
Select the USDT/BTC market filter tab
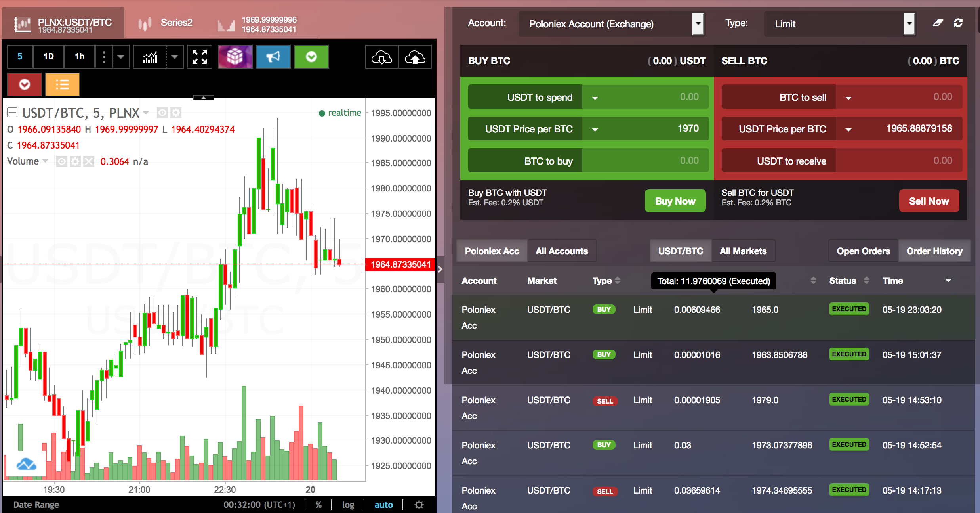tap(681, 251)
